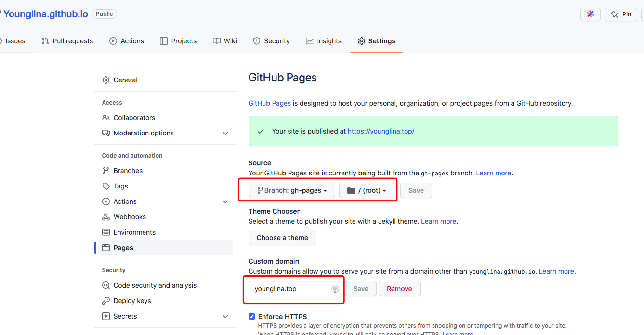Click the Settings tab
This screenshot has height=335, width=644.
[x=377, y=41]
